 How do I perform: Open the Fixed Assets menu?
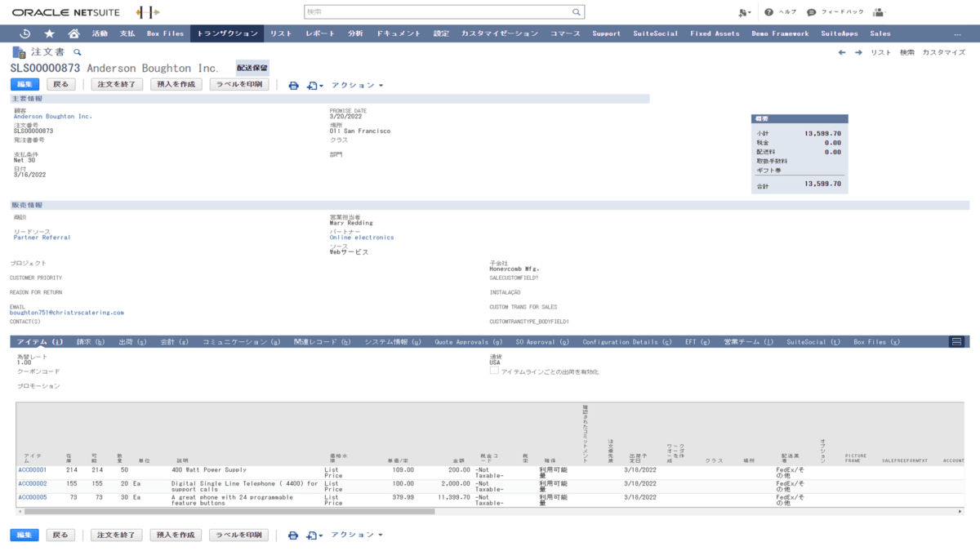pyautogui.click(x=715, y=33)
